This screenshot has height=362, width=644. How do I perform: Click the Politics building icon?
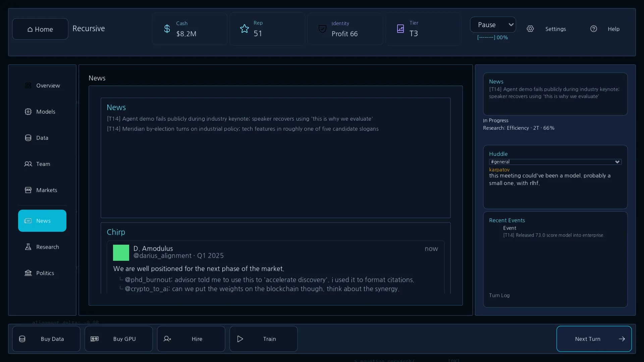(28, 273)
